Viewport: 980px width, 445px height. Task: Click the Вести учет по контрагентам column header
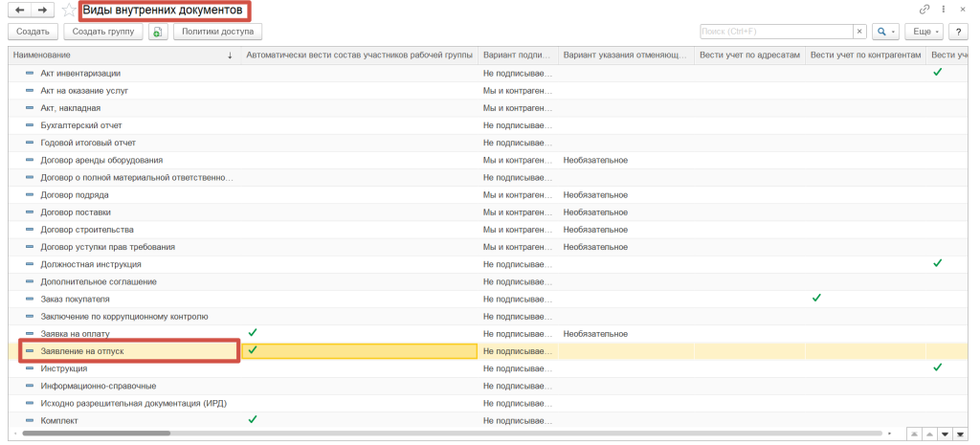tap(864, 56)
